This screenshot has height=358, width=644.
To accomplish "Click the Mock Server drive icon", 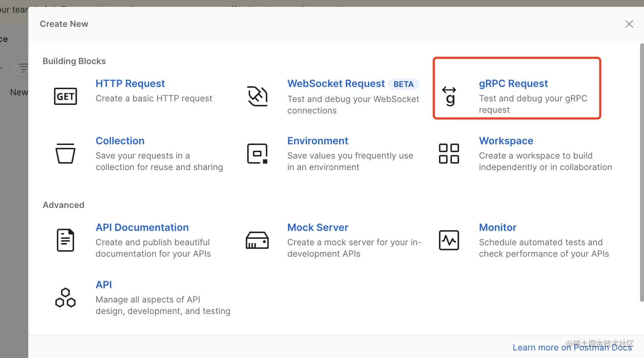I will pos(257,240).
